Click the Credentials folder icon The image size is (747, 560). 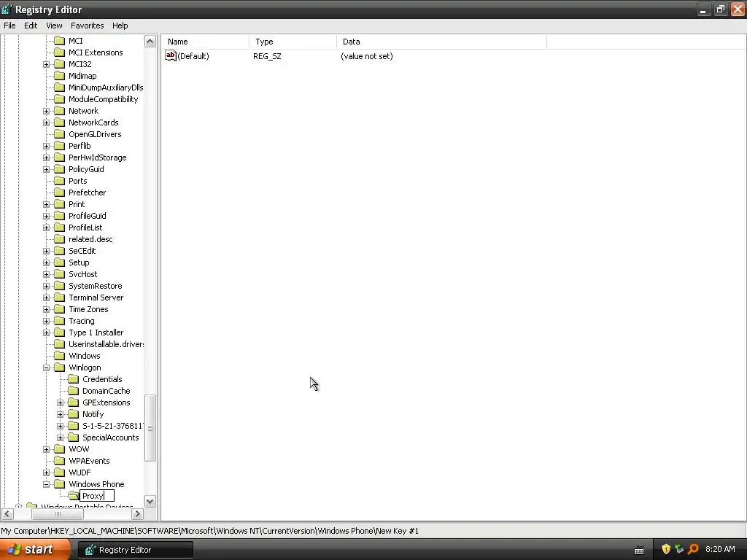click(74, 379)
